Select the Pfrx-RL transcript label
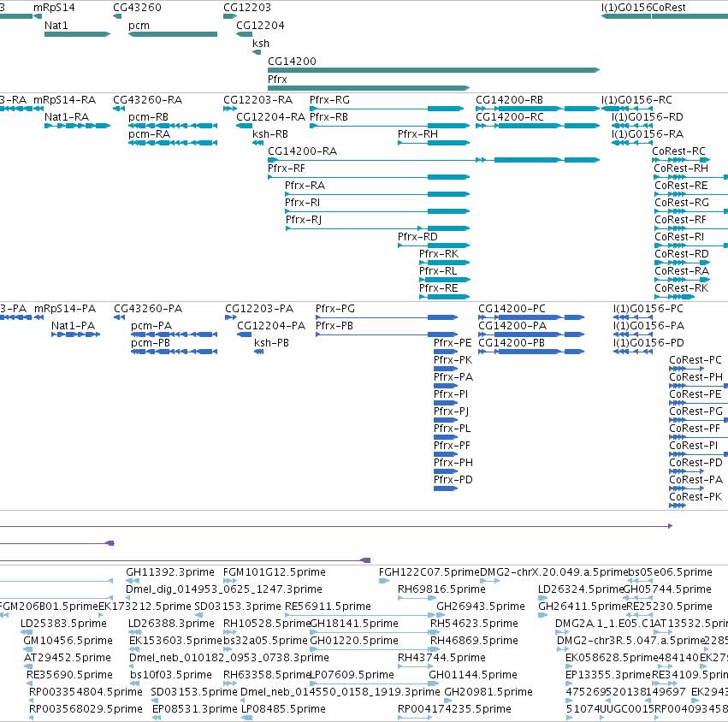728x722 pixels. point(438,271)
